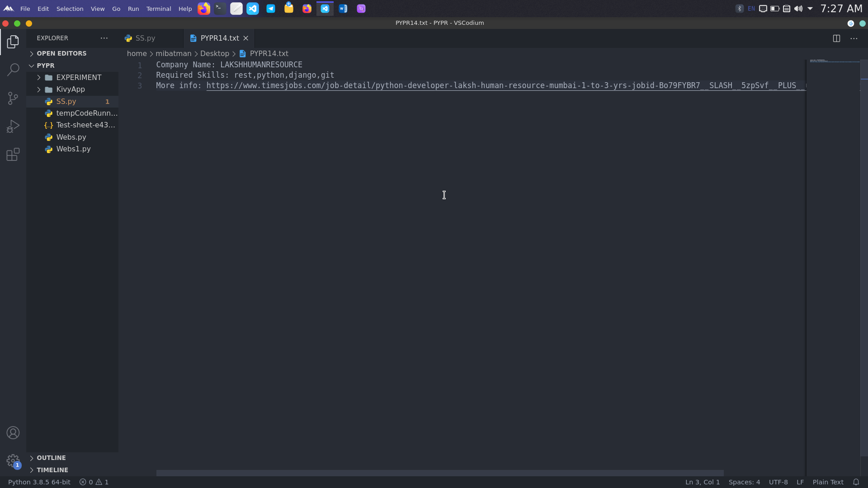Open Run and Debug view

pos(13,127)
